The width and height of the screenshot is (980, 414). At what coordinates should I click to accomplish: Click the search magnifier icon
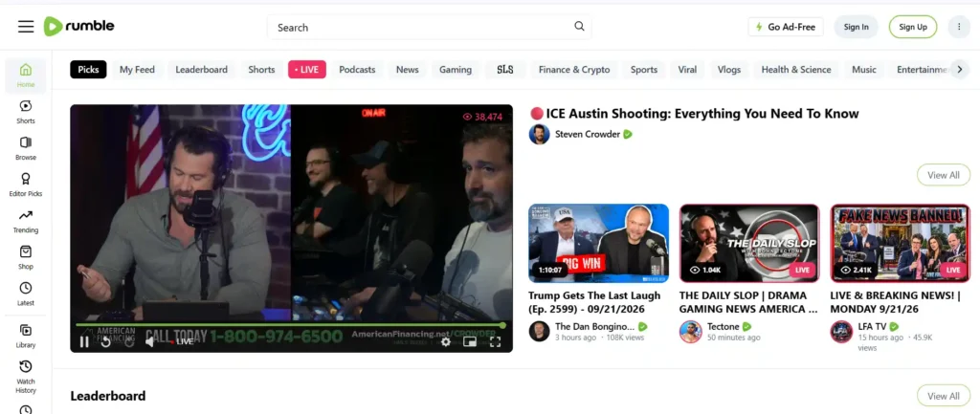(x=579, y=26)
